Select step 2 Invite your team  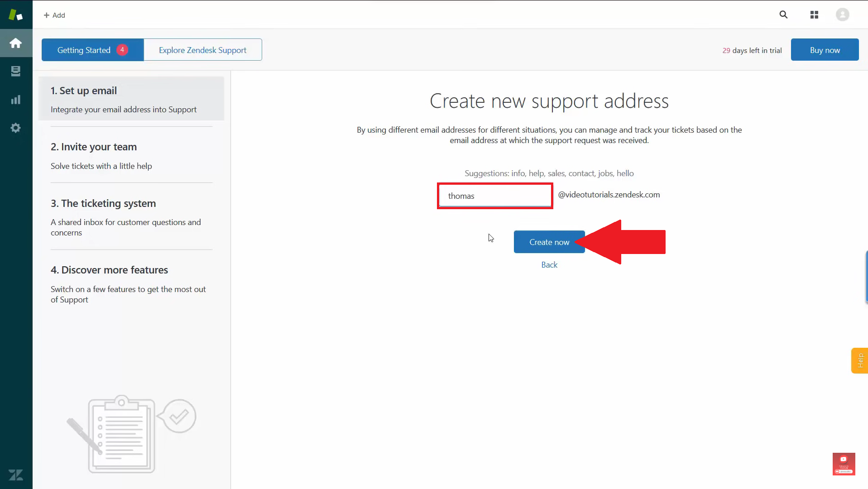click(131, 155)
